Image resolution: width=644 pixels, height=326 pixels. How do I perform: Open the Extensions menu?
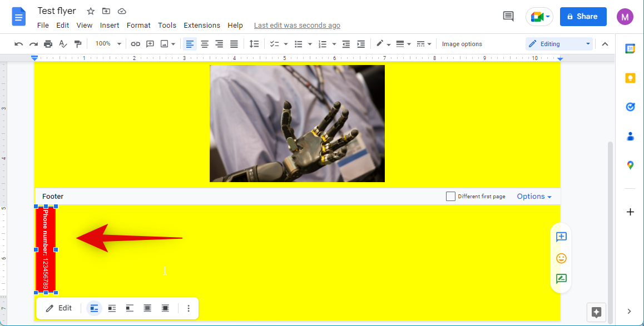point(202,26)
